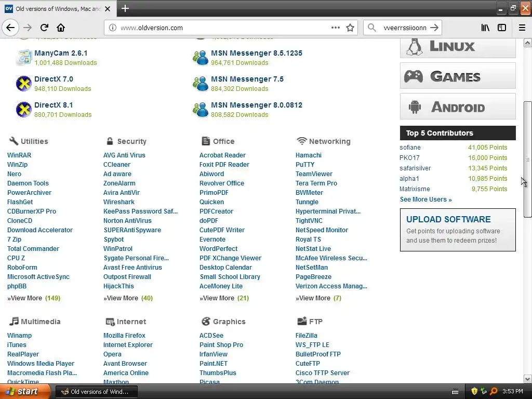Expand View More (21) under Office
532x399 pixels.
(x=224, y=298)
